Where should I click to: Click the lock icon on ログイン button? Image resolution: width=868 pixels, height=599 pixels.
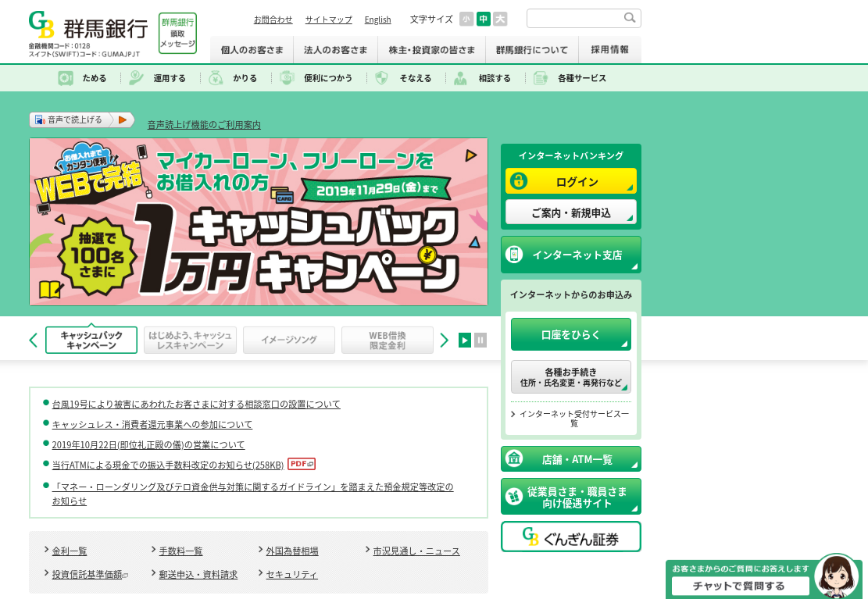pyautogui.click(x=519, y=180)
